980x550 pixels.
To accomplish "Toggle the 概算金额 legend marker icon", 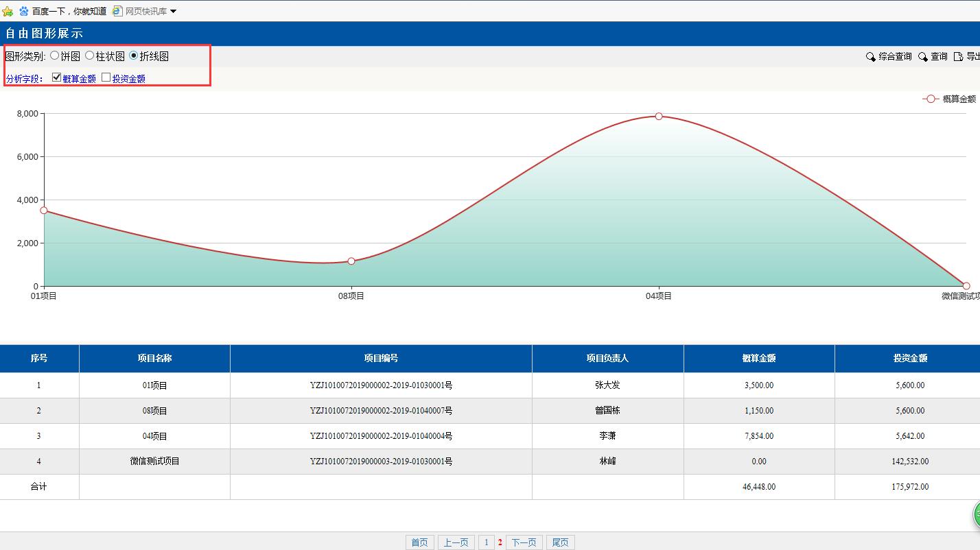I will point(931,99).
